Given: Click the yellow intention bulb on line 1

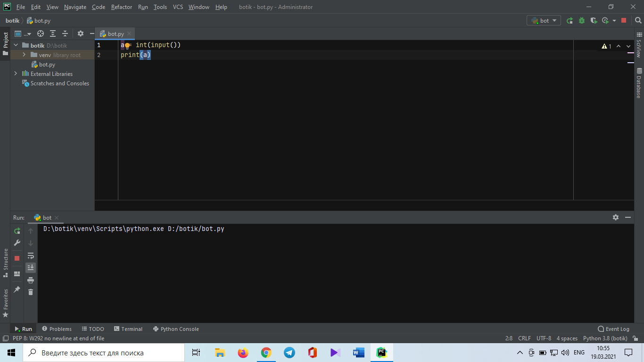Looking at the screenshot, I should 127,46.
